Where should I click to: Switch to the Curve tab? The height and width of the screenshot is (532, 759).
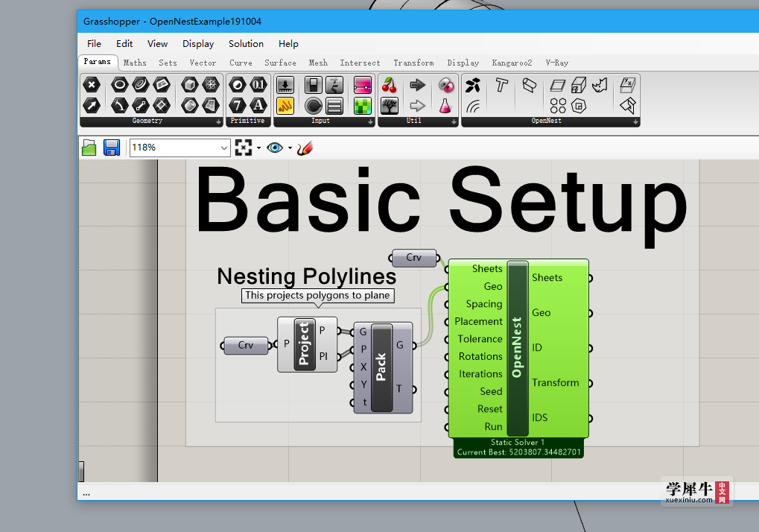241,63
